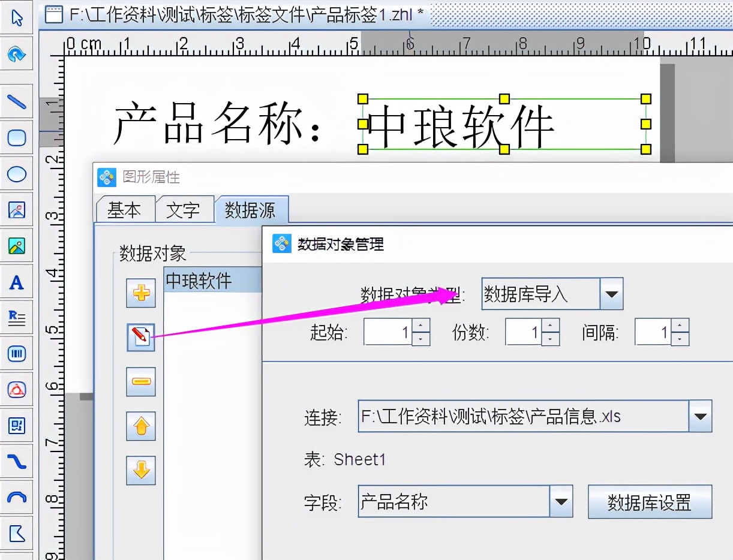Select the ellipse drawing tool
This screenshot has height=560, width=733.
[17, 174]
